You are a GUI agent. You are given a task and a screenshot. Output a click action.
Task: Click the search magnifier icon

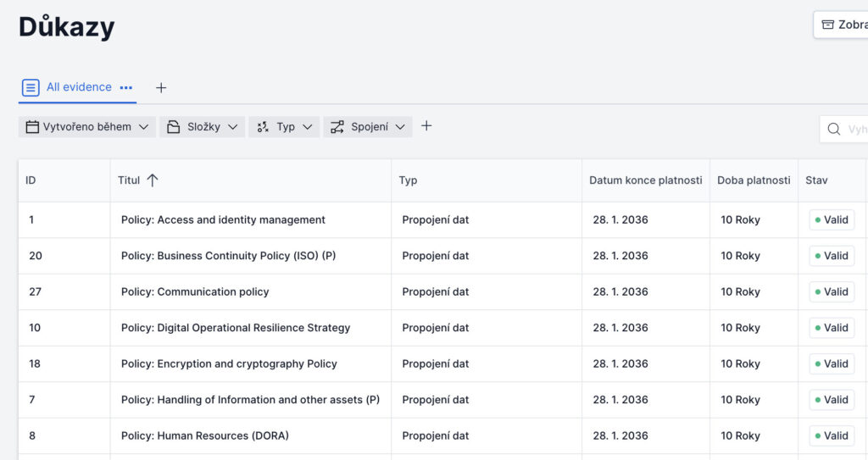tap(834, 129)
